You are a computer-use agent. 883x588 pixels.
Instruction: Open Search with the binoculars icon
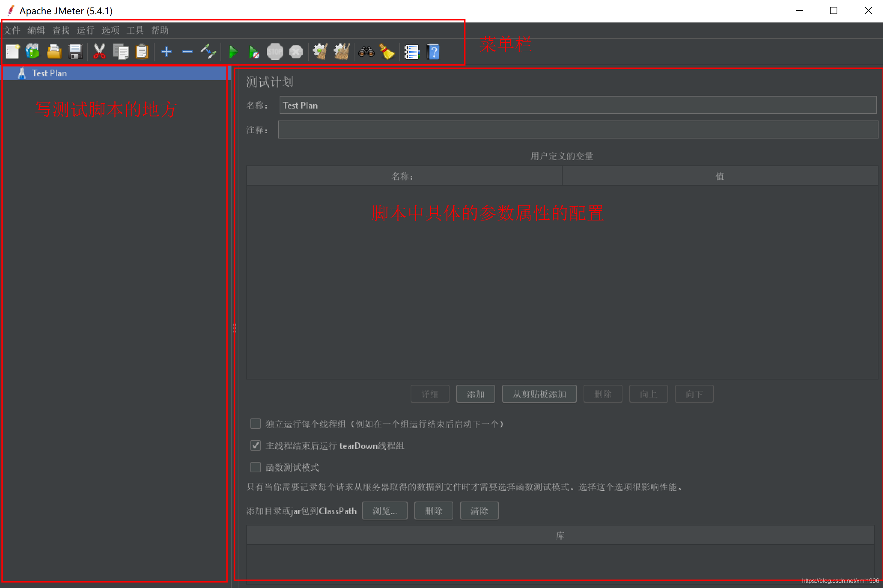pyautogui.click(x=366, y=52)
